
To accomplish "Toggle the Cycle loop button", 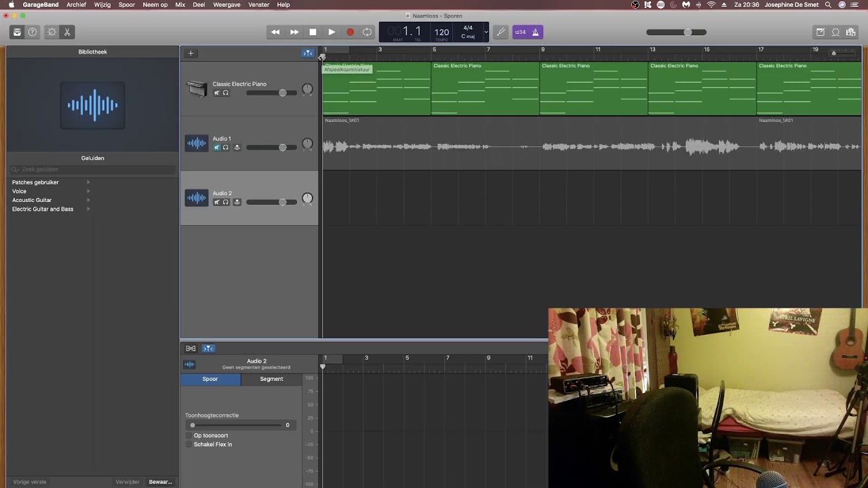I will coord(367,32).
